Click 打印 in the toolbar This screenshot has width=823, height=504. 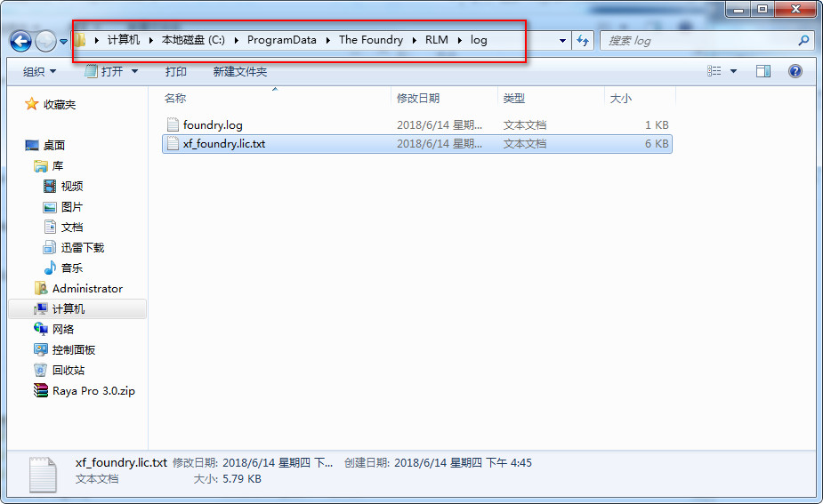[176, 71]
